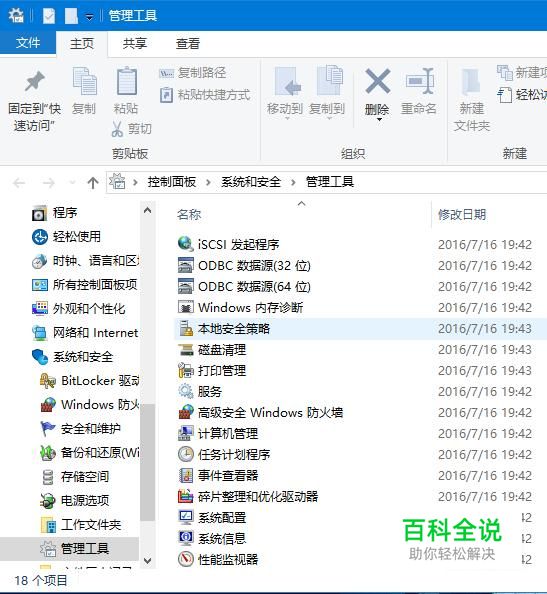
Task: Sort by the 修改日期 column header
Action: point(462,215)
